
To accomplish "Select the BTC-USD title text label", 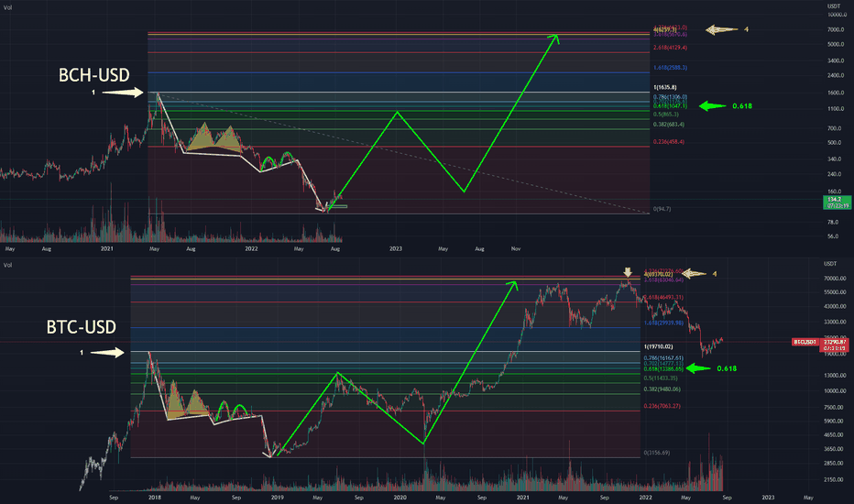I will 82,327.
